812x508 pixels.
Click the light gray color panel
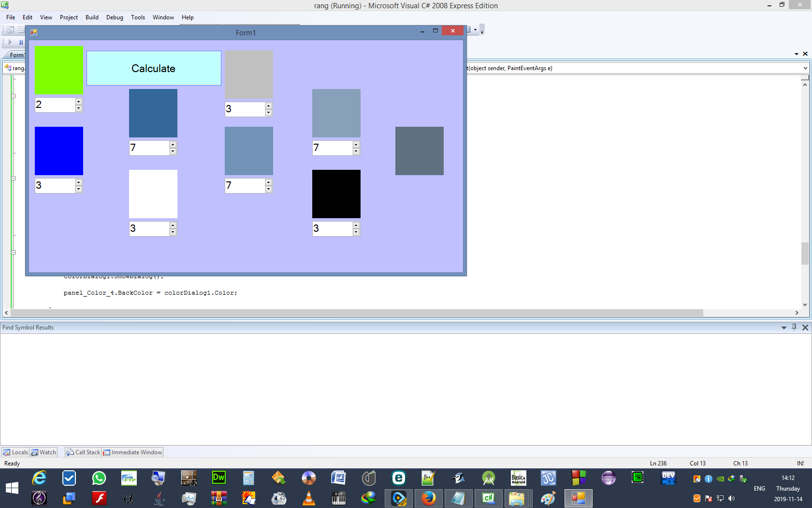point(249,75)
